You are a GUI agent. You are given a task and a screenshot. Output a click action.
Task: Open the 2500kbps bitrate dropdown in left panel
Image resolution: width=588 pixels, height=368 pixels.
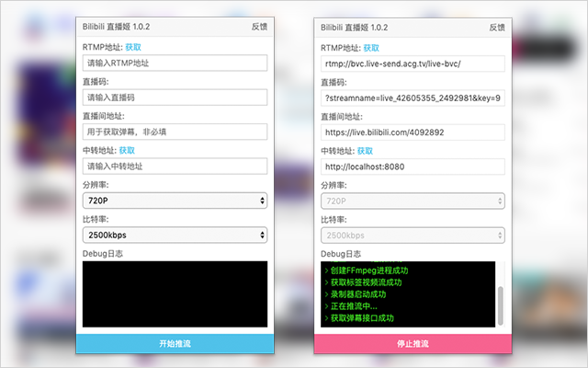175,236
